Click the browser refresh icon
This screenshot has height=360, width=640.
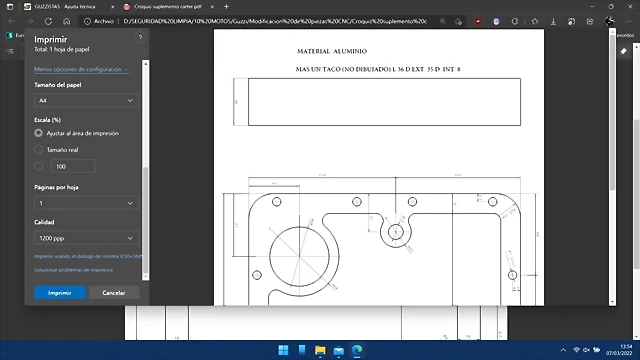click(48, 21)
